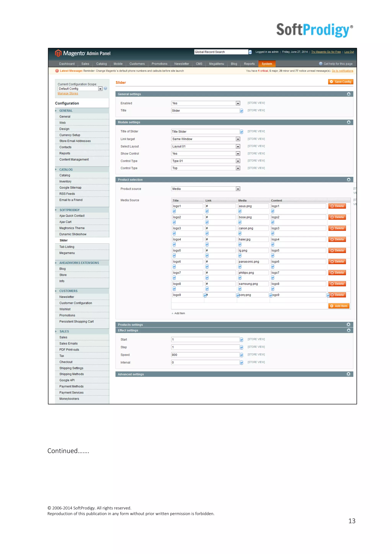This screenshot has width=392, height=554.
Task: Click scope icon under logo1 title field
Action: (174, 211)
